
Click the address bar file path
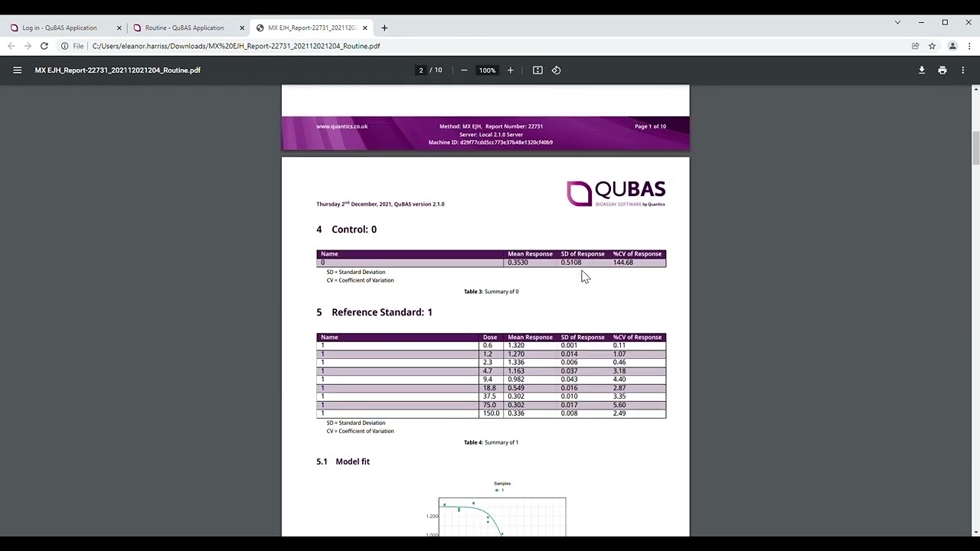[x=236, y=46]
